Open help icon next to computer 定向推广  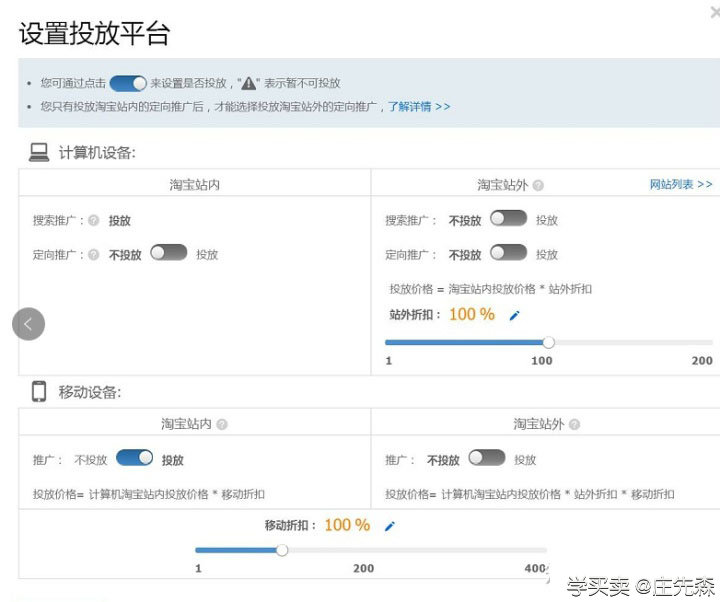tap(94, 254)
